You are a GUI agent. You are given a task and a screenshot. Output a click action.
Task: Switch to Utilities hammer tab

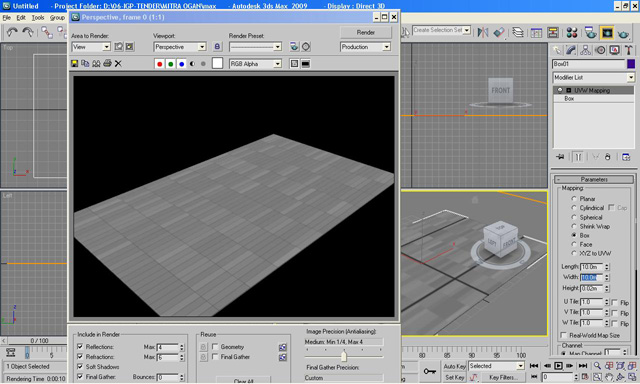[x=629, y=50]
